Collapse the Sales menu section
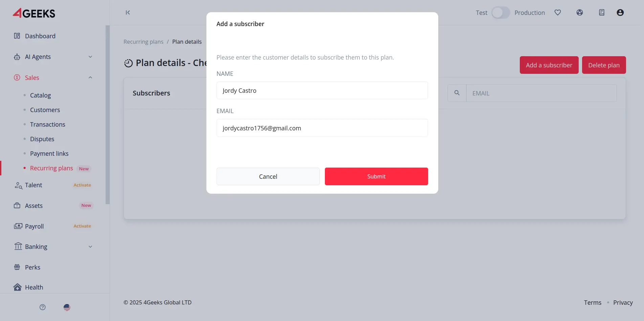Image resolution: width=644 pixels, height=321 pixels. pos(90,78)
